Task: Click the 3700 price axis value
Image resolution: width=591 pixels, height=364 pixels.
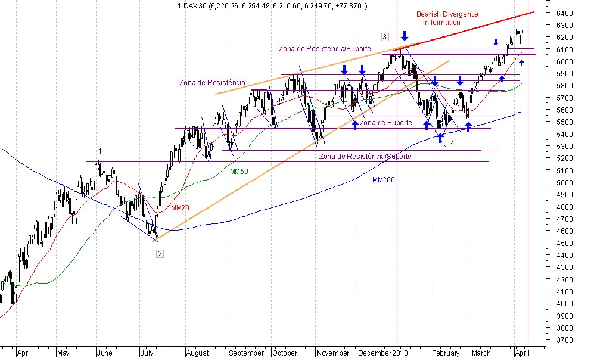Action: click(565, 340)
